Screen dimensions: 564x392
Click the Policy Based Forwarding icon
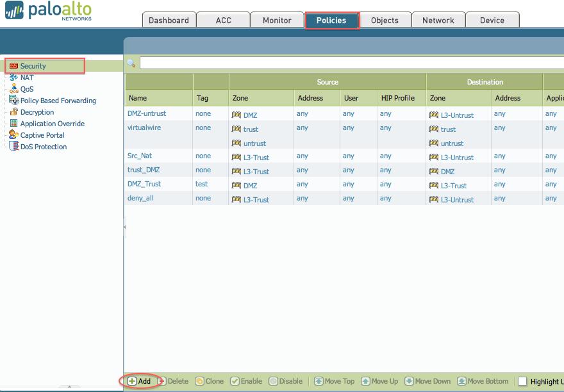13,100
